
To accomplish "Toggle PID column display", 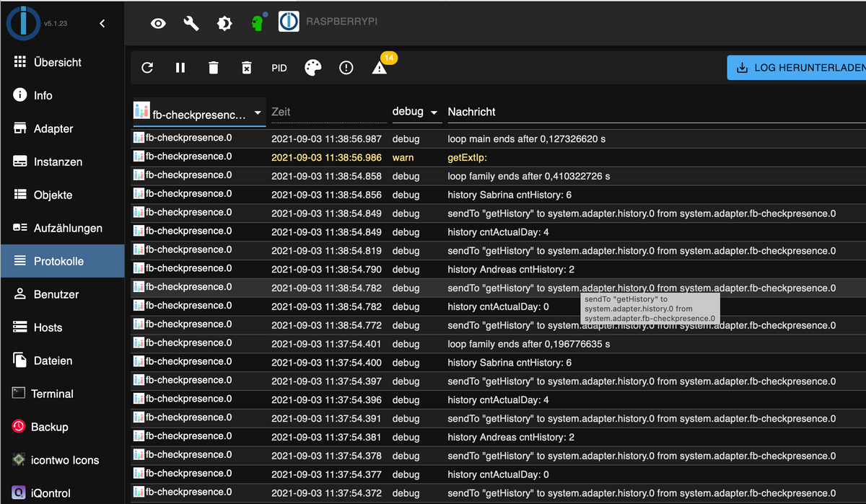I will click(279, 68).
